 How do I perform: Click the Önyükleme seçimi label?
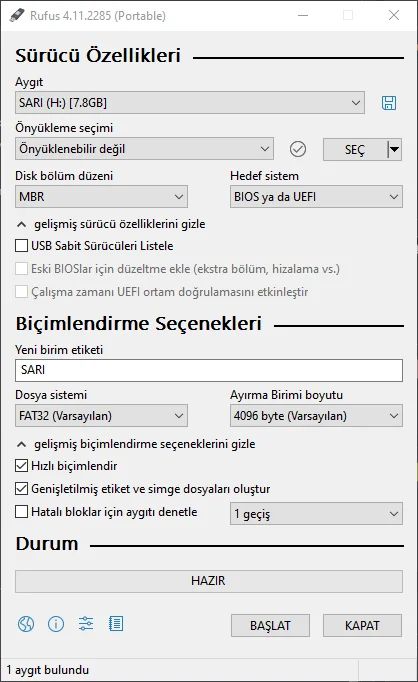(64, 128)
